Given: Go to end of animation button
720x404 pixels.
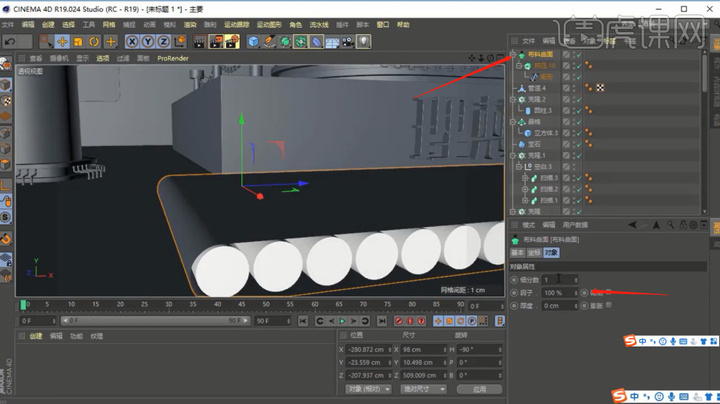Looking at the screenshot, I should coord(382,321).
